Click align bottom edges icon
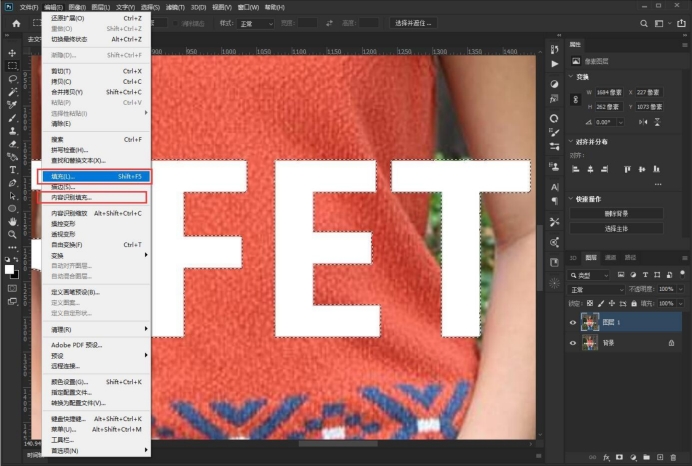692x466 pixels. pos(656,169)
